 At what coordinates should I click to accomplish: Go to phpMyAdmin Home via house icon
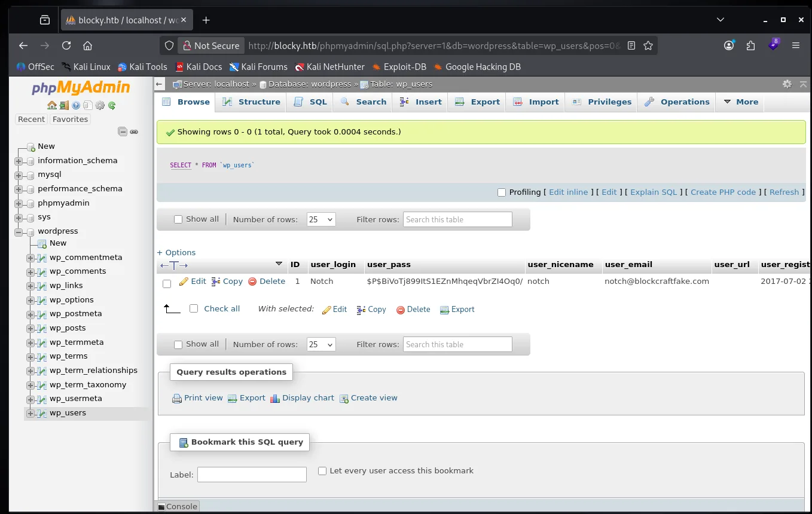(52, 106)
